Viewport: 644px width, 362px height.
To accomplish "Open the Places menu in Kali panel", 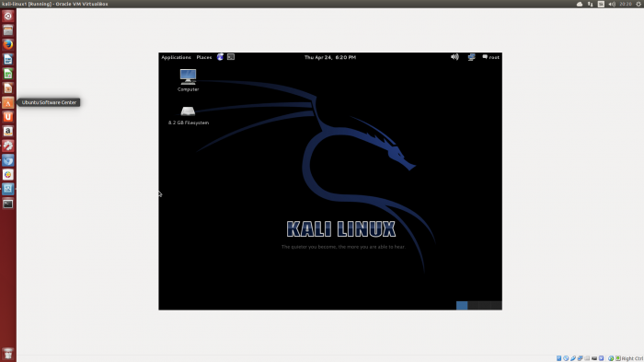I will (204, 57).
